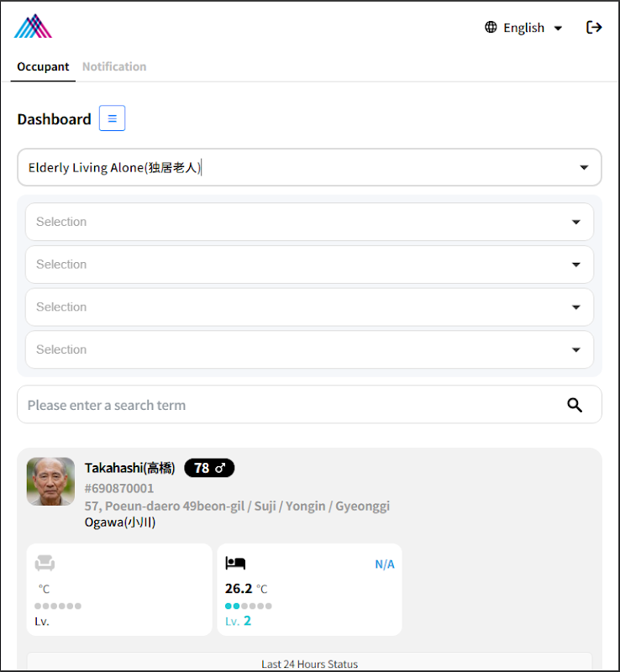The image size is (620, 672).
Task: Click the logout icon
Action: pyautogui.click(x=594, y=28)
